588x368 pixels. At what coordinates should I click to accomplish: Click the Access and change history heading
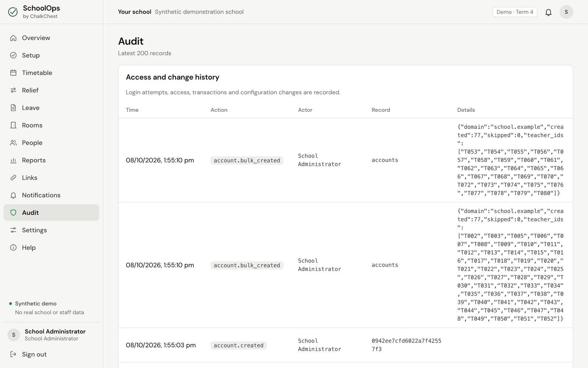point(172,77)
